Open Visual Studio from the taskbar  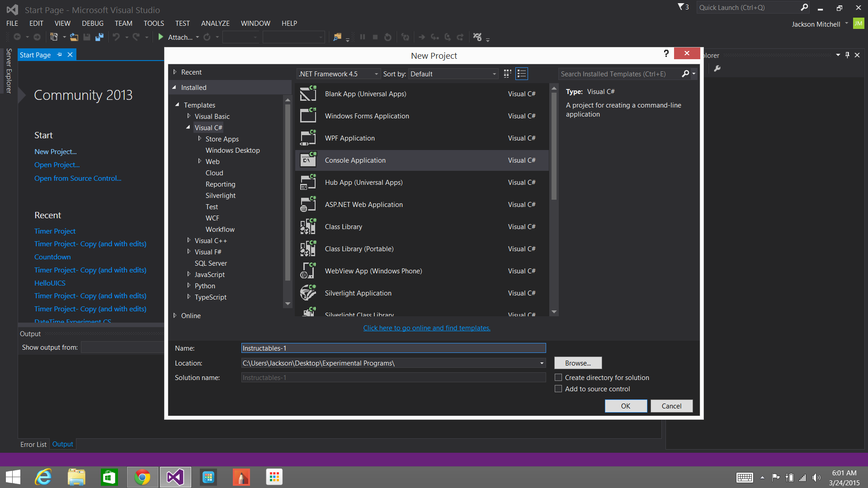pos(175,477)
